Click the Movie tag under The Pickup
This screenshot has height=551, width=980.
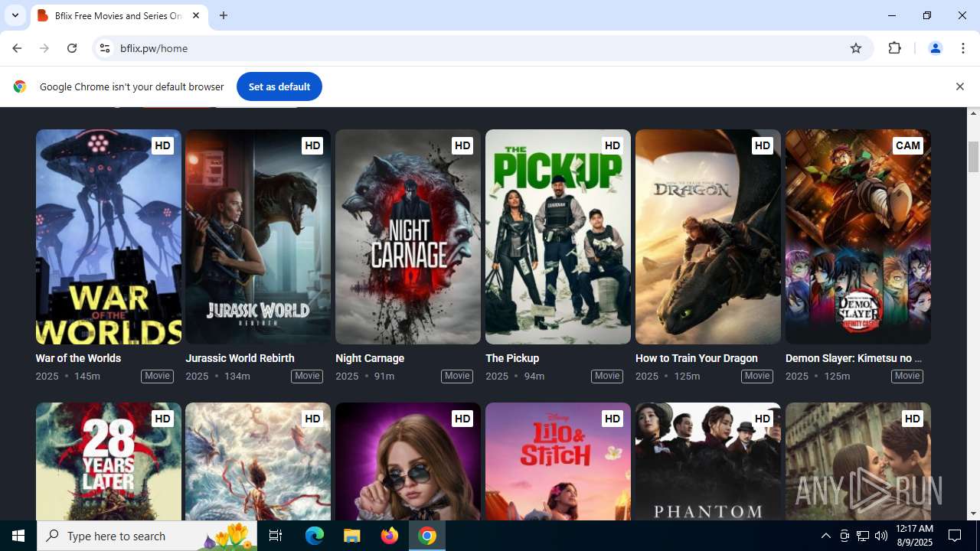point(607,376)
